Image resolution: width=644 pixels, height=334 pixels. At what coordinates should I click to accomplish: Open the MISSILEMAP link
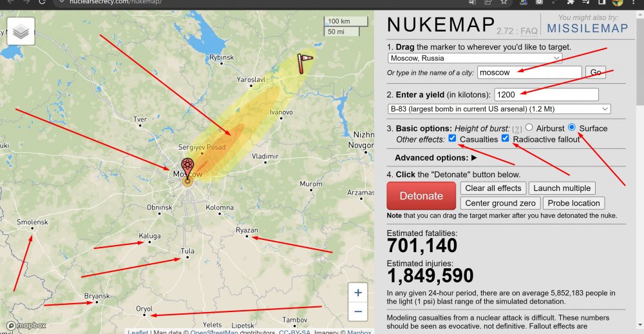pos(588,28)
